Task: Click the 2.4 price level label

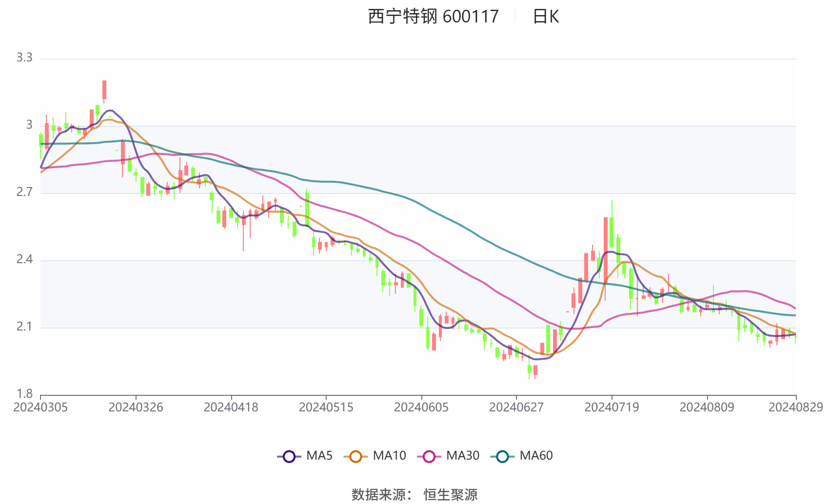Action: pos(24,259)
